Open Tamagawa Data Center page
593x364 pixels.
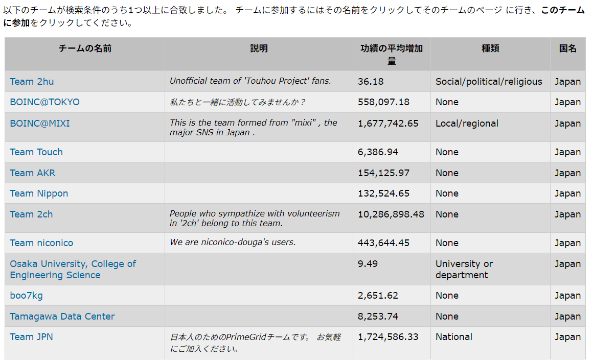point(62,316)
